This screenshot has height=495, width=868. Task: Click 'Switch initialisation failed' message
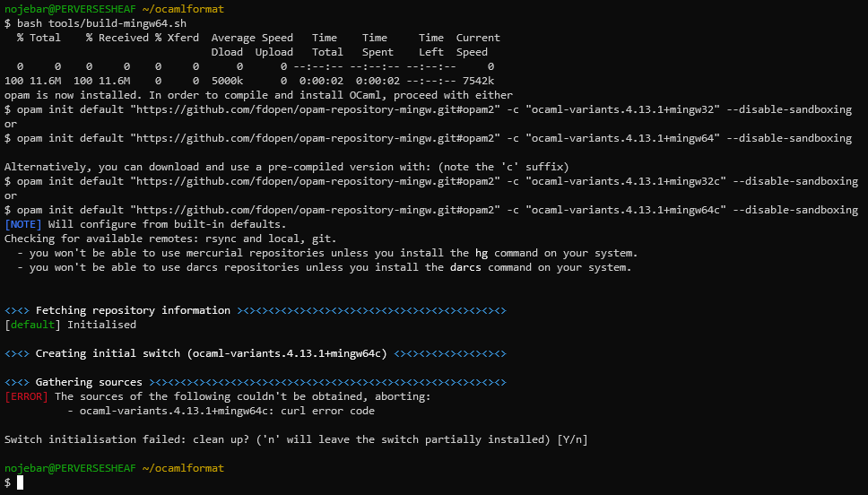coord(95,439)
